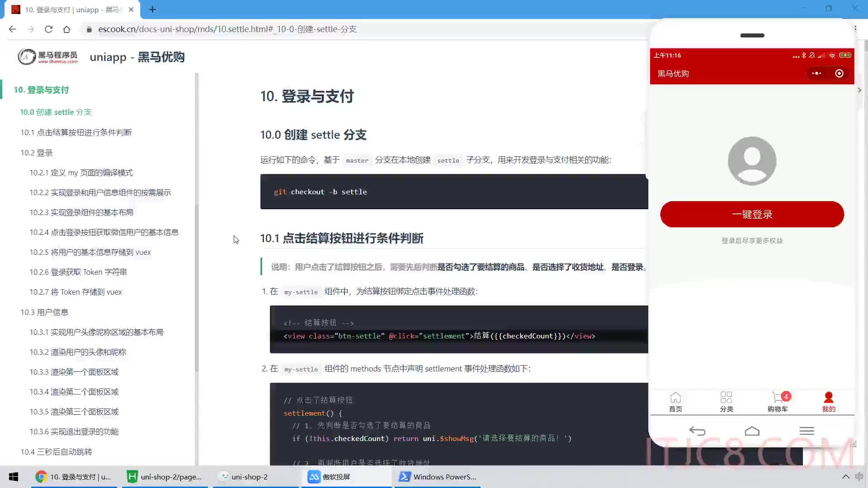Screen dimensions: 868x488
Task: Tap the phone recent apps menu icon
Action: [x=807, y=431]
